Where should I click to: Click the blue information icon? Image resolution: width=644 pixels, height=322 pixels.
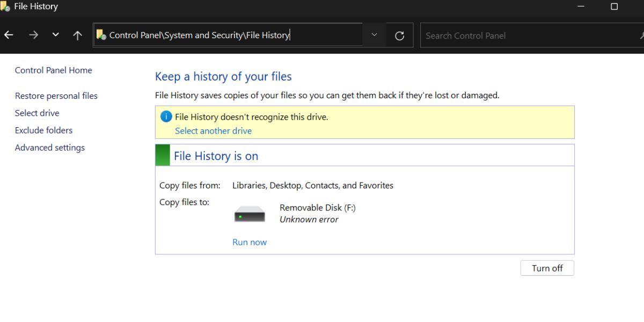(166, 116)
